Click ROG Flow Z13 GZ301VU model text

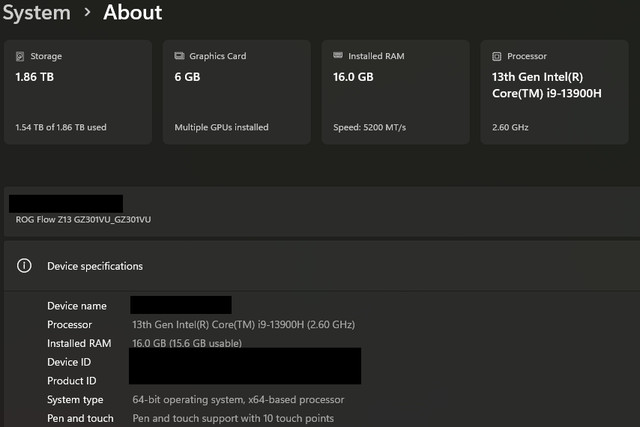click(83, 220)
